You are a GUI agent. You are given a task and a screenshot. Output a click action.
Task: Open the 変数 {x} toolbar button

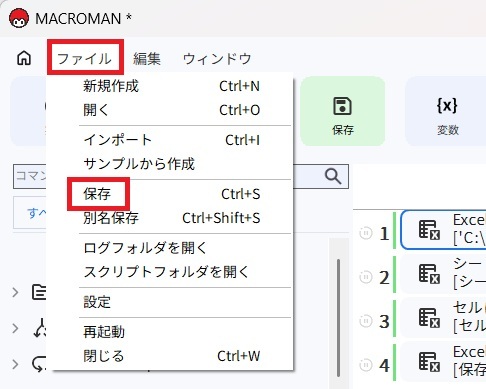(x=447, y=111)
